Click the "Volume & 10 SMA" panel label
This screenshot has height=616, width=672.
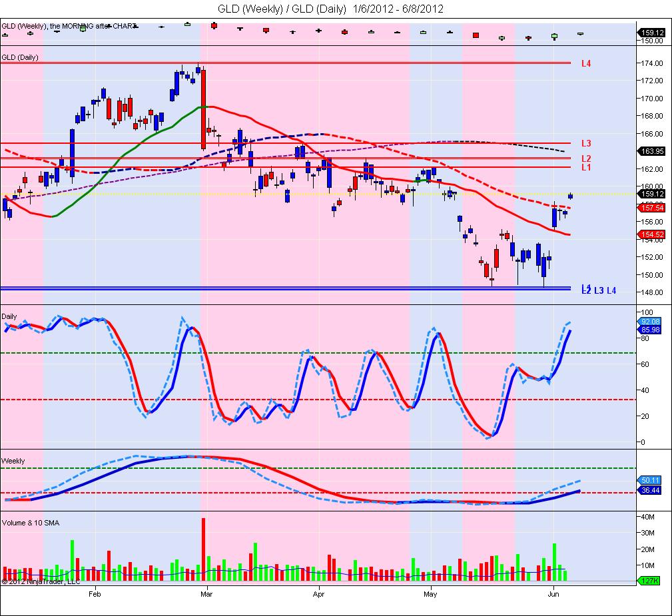click(31, 523)
